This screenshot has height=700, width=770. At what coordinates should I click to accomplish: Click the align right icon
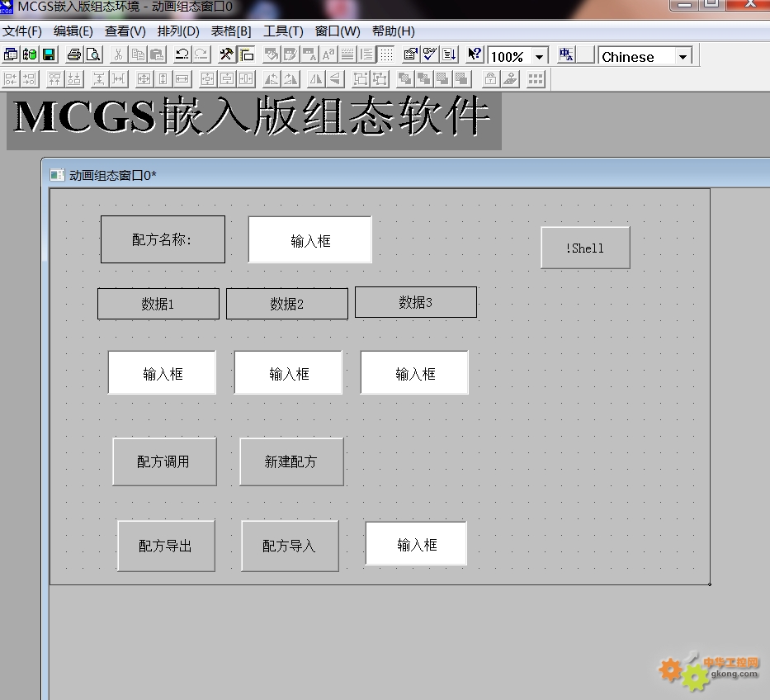click(x=30, y=78)
